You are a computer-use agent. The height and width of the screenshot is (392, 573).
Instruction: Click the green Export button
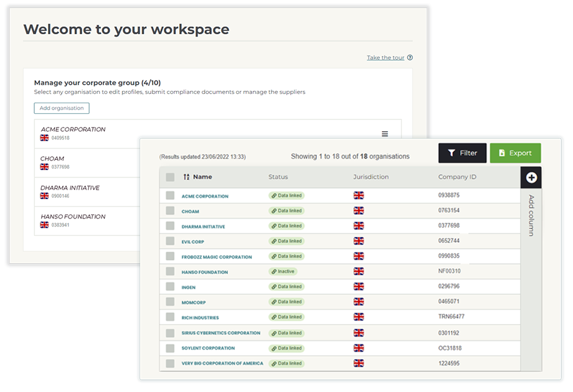pos(515,153)
